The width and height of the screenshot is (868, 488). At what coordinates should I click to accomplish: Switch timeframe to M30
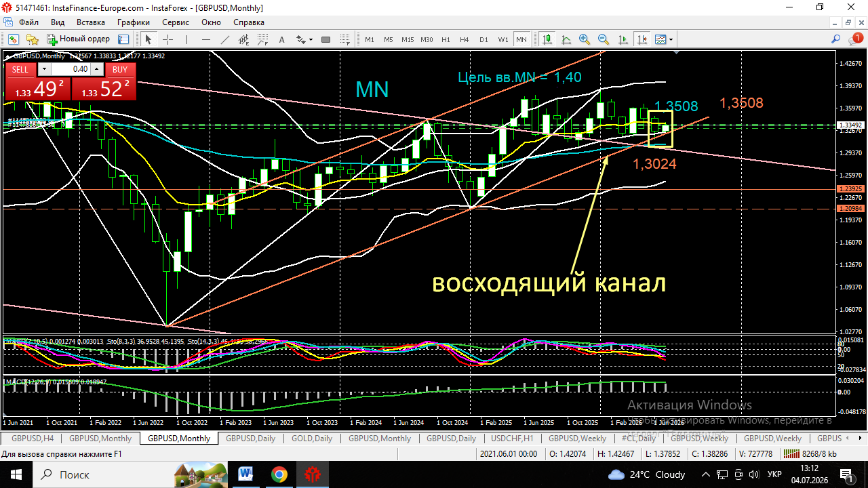click(427, 39)
